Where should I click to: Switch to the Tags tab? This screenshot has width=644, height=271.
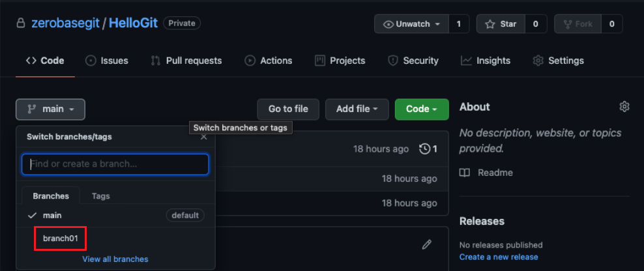[101, 195]
